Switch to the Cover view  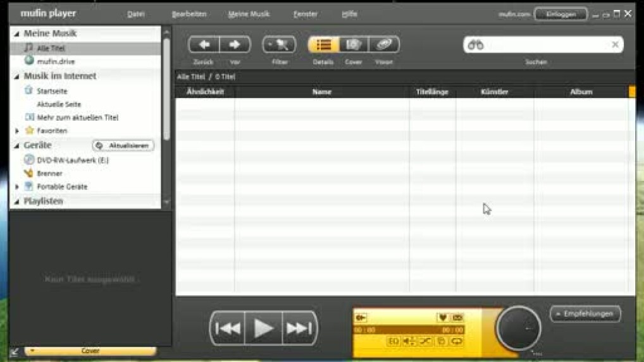(x=354, y=45)
